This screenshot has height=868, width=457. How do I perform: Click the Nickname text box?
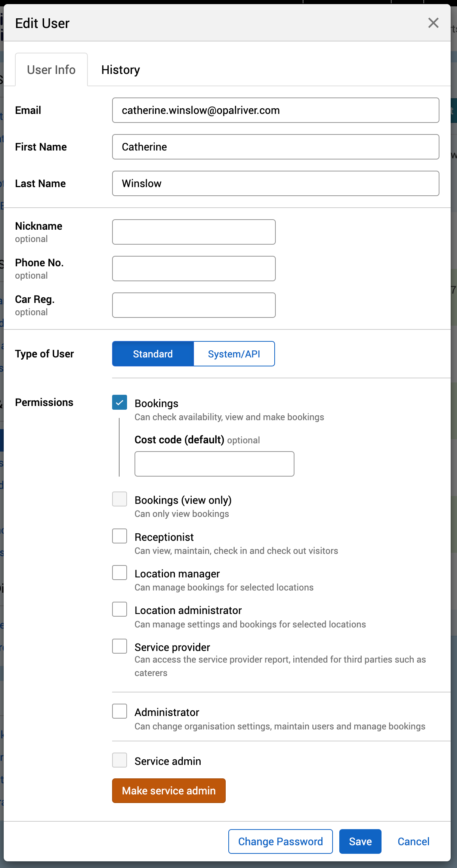194,232
